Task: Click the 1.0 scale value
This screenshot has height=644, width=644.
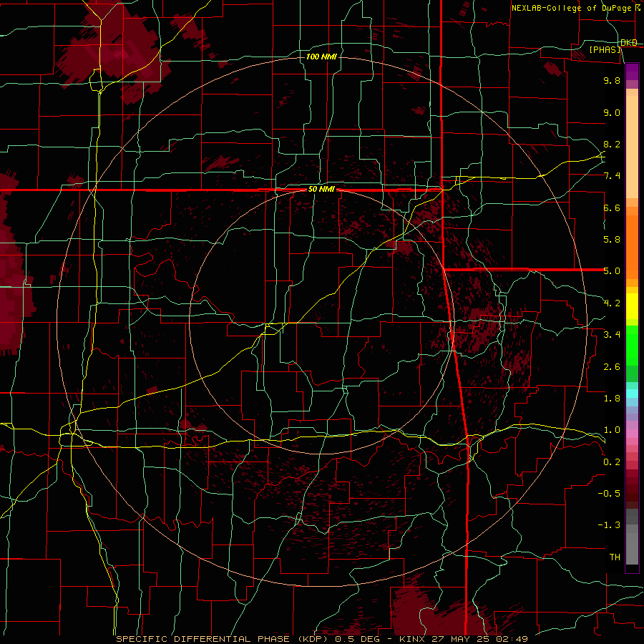Action: [x=612, y=430]
